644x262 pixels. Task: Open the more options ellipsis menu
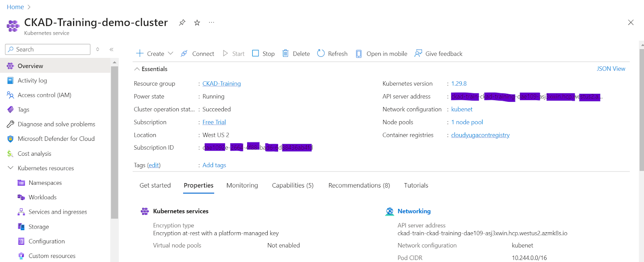pyautogui.click(x=211, y=23)
